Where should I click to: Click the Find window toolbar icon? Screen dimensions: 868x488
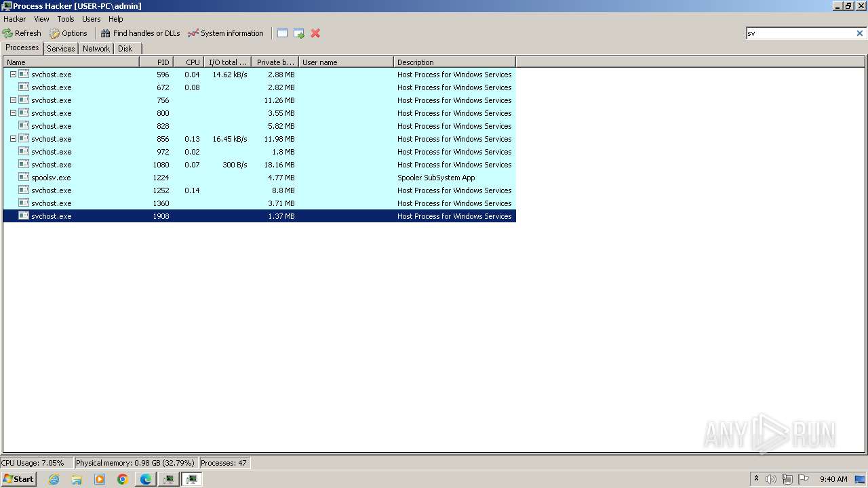[x=283, y=33]
